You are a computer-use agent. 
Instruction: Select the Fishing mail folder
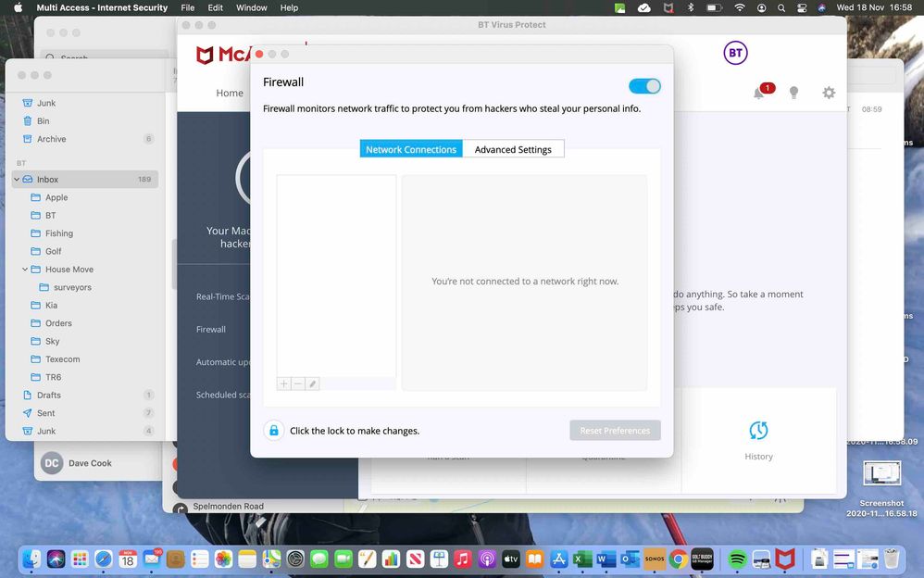click(x=59, y=233)
